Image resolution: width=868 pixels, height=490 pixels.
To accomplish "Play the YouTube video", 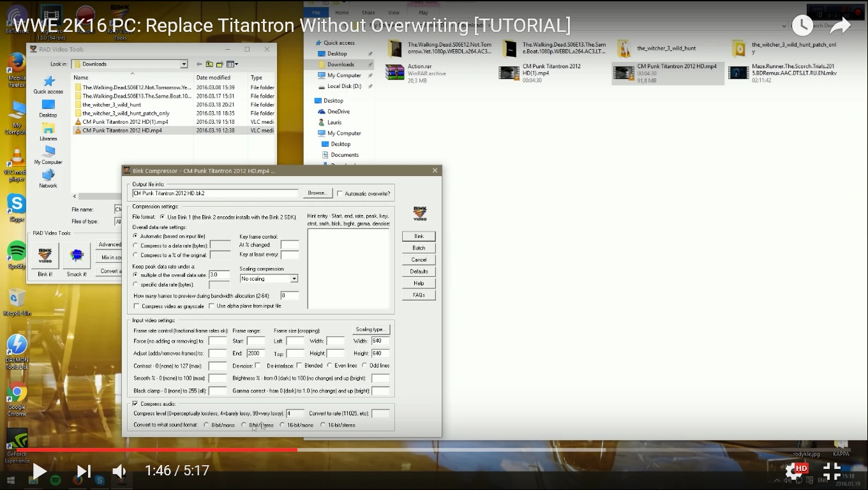I will click(39, 471).
